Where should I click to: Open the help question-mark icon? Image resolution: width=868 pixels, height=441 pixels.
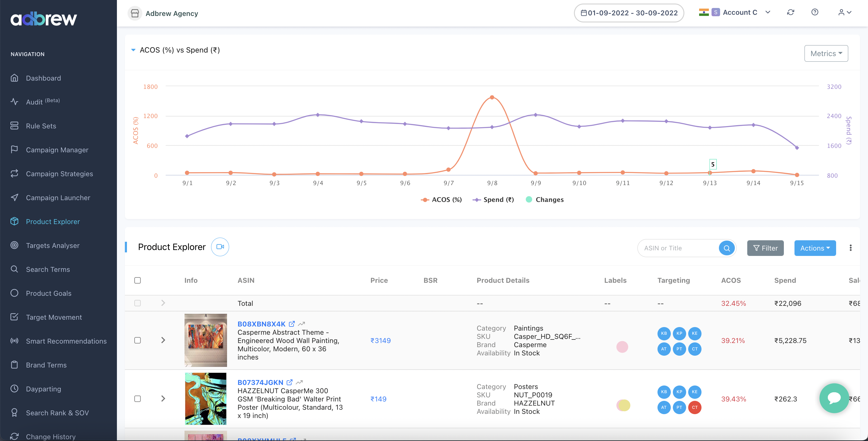click(x=815, y=12)
